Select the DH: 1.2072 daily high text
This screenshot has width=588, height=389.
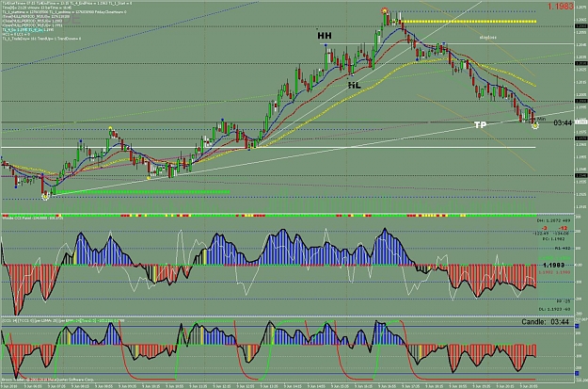click(x=553, y=220)
